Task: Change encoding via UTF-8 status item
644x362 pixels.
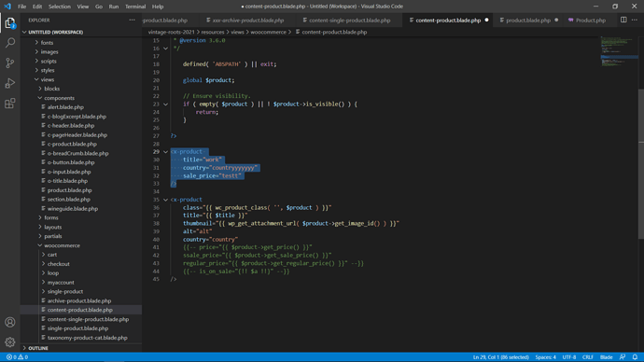Action: pyautogui.click(x=568, y=357)
